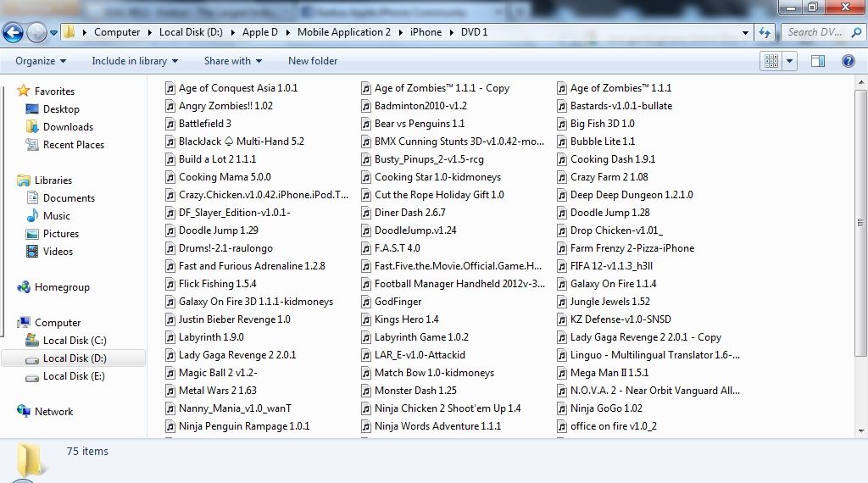
Task: Focus the Search DVD 1 field
Action: pos(815,32)
